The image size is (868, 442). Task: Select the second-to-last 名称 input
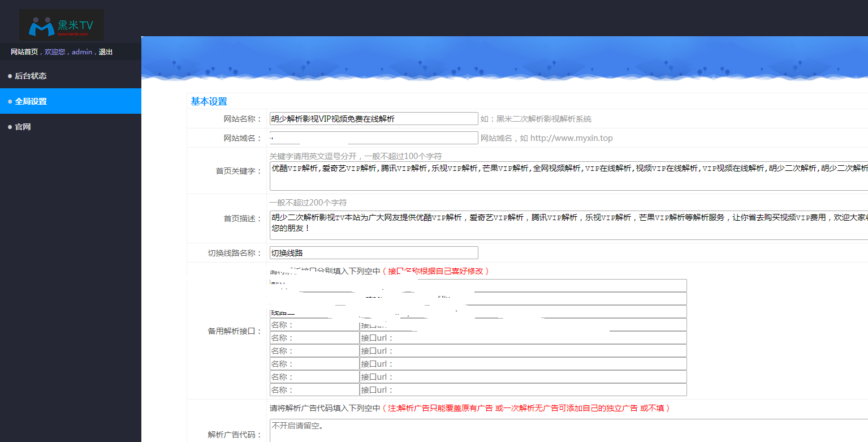(x=314, y=377)
